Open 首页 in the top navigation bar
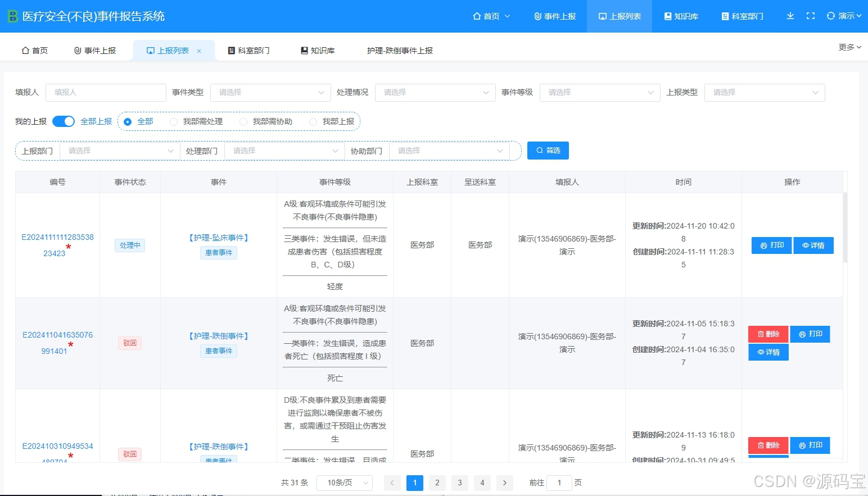The image size is (868, 496). point(491,16)
